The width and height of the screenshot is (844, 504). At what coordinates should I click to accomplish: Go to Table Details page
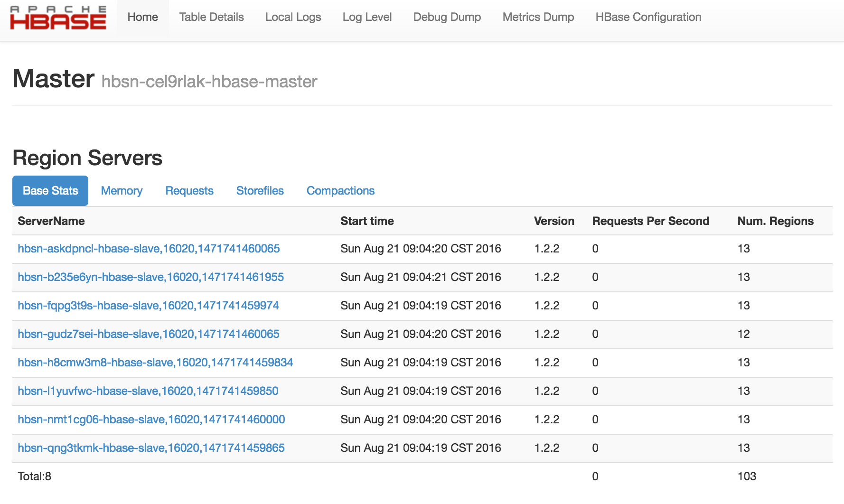[211, 17]
